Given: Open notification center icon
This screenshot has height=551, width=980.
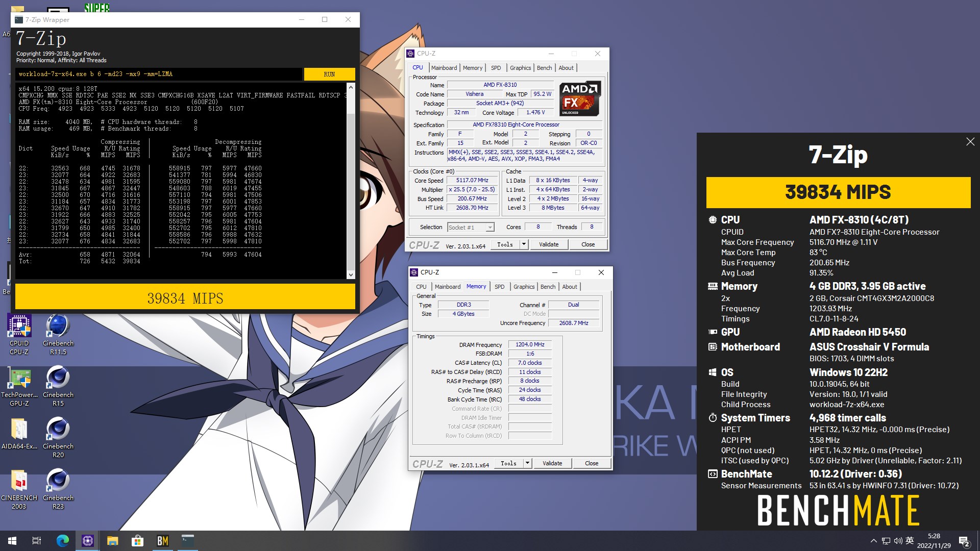Looking at the screenshot, I should coord(964,541).
